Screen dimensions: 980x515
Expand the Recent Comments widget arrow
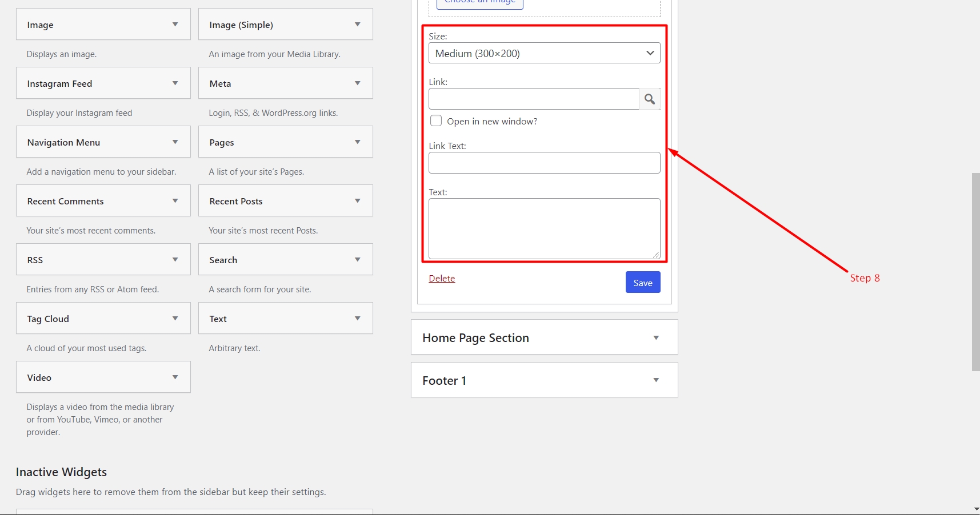coord(175,201)
